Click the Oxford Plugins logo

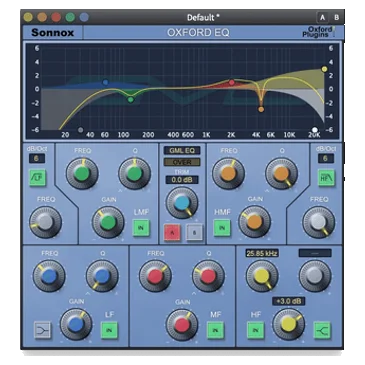(x=319, y=32)
